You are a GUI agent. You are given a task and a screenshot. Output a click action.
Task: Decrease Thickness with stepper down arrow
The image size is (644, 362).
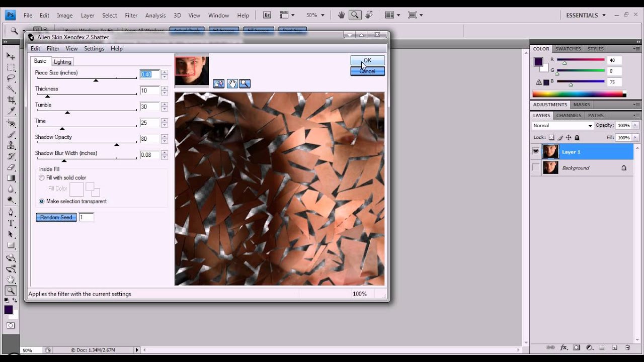(x=165, y=93)
